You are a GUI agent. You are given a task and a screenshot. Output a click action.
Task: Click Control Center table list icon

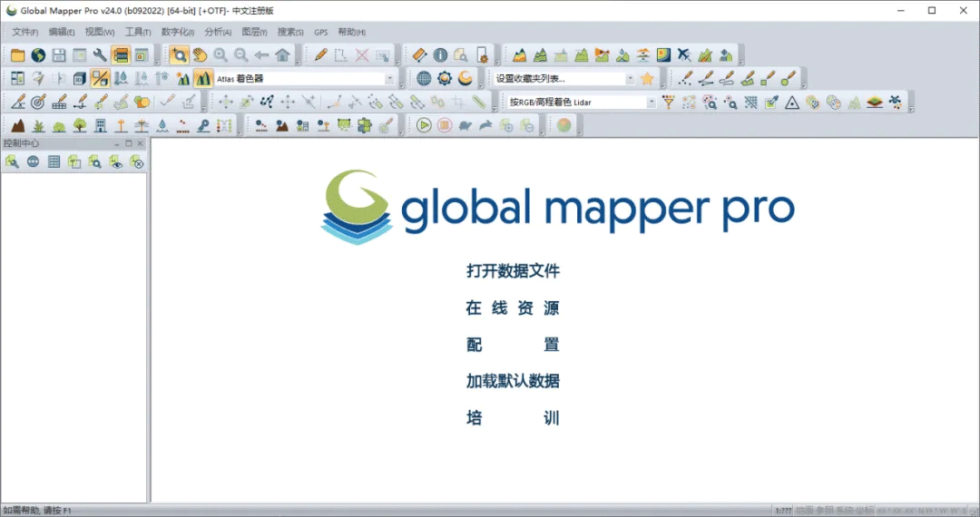tap(54, 162)
